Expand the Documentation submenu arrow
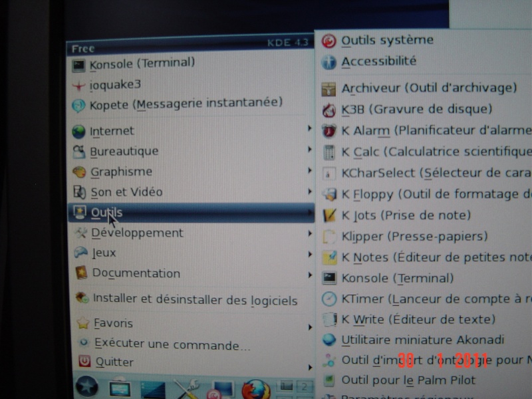 (310, 275)
